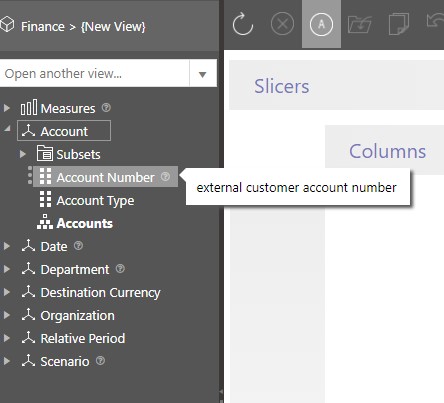This screenshot has height=403, width=444.
Task: Click the help icon beside Department
Action: click(120, 268)
